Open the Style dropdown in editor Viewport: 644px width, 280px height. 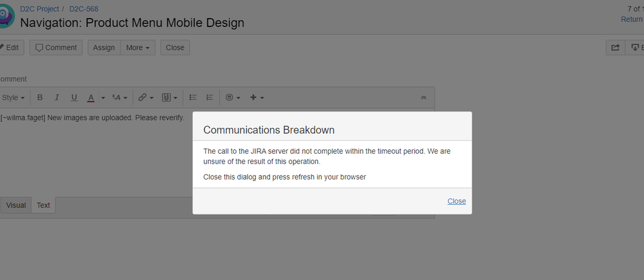13,98
